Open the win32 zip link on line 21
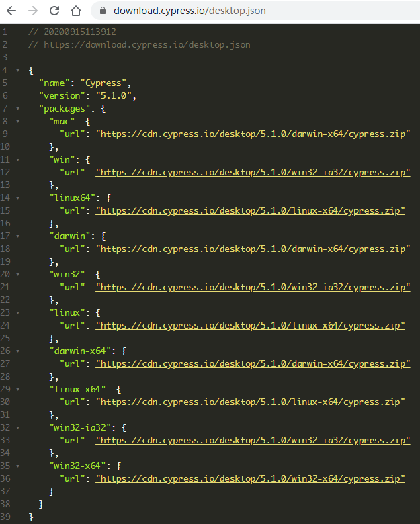Viewport: 420px width, 524px height. (253, 288)
